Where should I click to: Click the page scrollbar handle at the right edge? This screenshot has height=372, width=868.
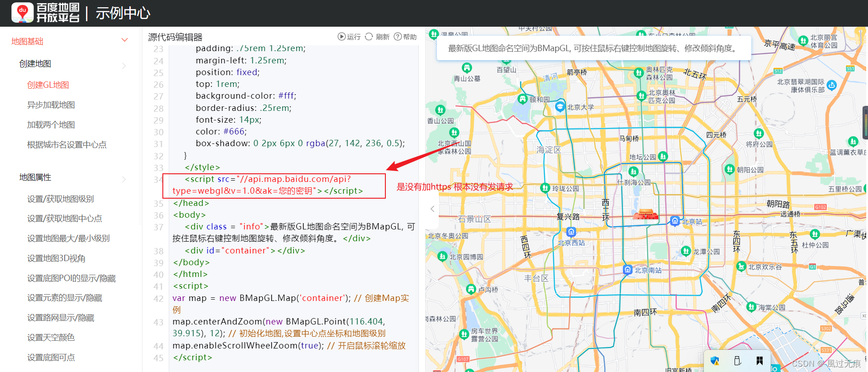pyautogui.click(x=865, y=123)
